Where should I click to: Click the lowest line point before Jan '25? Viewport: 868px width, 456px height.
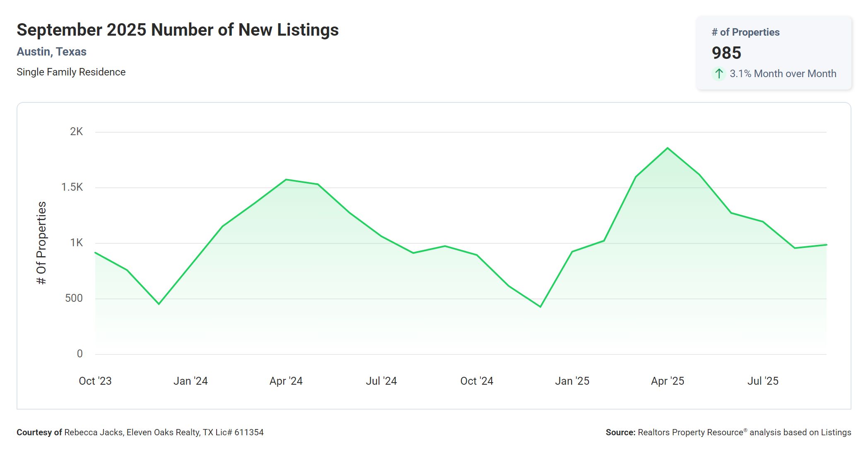(x=540, y=307)
